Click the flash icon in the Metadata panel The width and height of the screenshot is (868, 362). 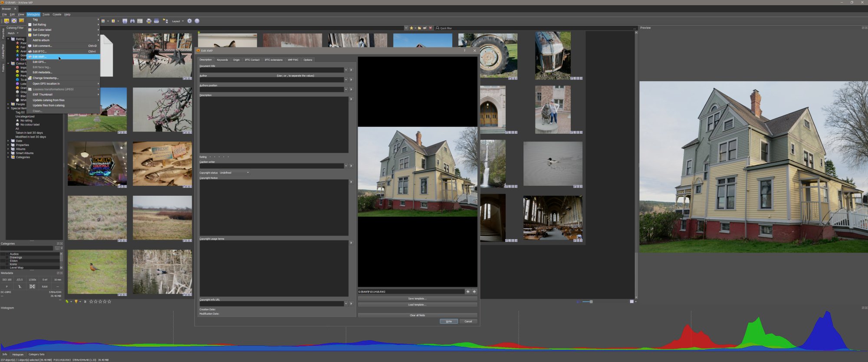[20, 286]
